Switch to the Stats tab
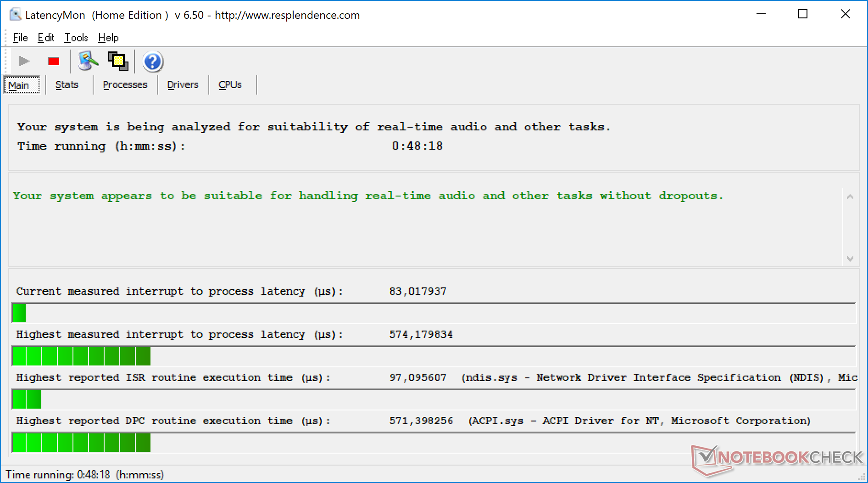The height and width of the screenshot is (483, 868). click(x=67, y=85)
